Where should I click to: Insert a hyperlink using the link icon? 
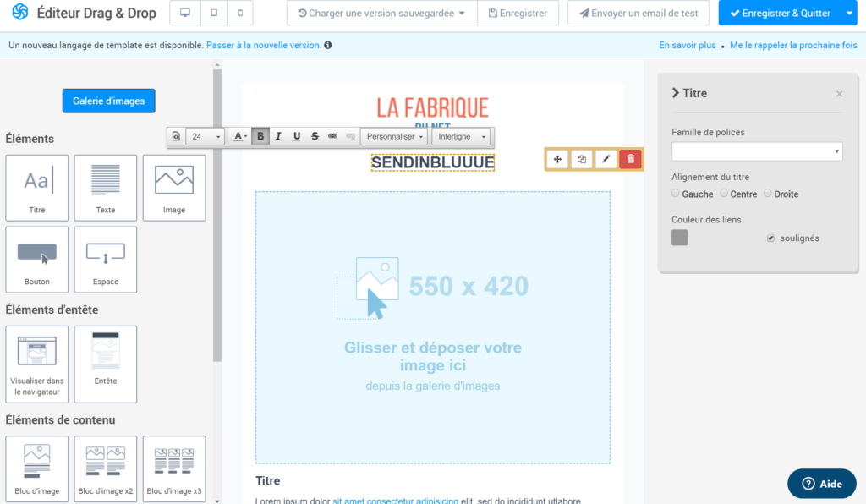(x=332, y=136)
